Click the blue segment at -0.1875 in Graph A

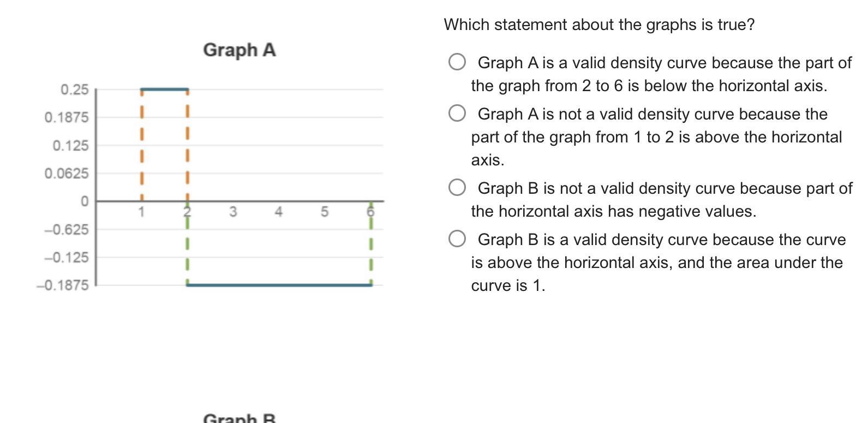coord(279,284)
